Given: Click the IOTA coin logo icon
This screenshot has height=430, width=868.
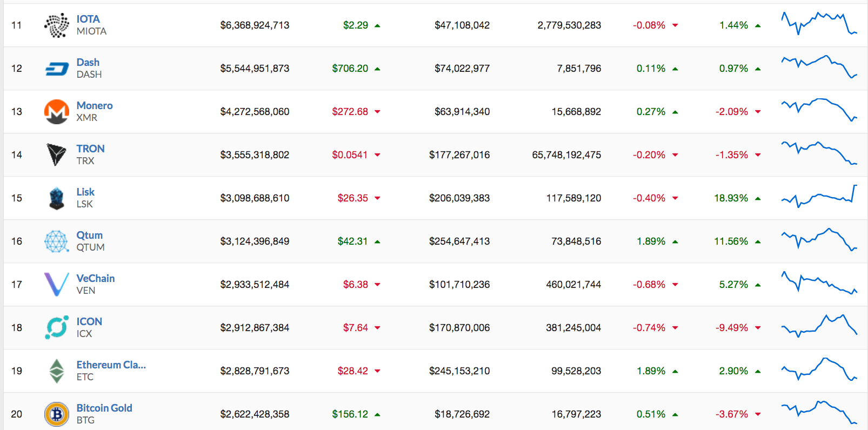Looking at the screenshot, I should pos(57,25).
